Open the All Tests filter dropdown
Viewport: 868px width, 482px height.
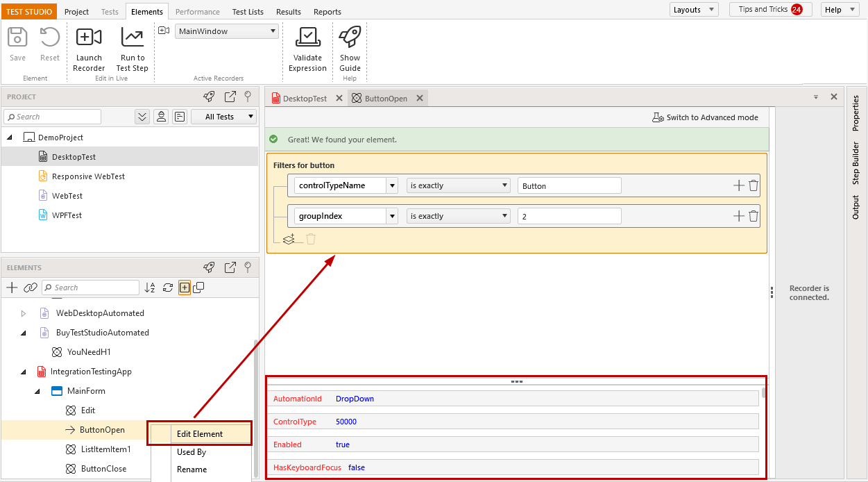[223, 117]
